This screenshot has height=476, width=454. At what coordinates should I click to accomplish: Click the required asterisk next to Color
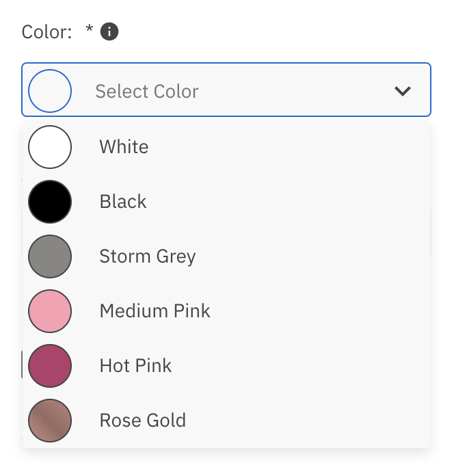point(89,29)
